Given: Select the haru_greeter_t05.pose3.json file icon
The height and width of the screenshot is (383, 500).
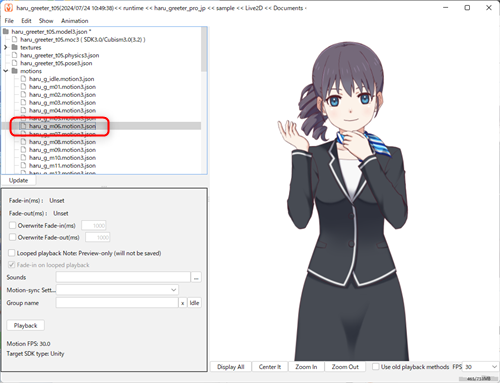Looking at the screenshot, I should coord(14,63).
